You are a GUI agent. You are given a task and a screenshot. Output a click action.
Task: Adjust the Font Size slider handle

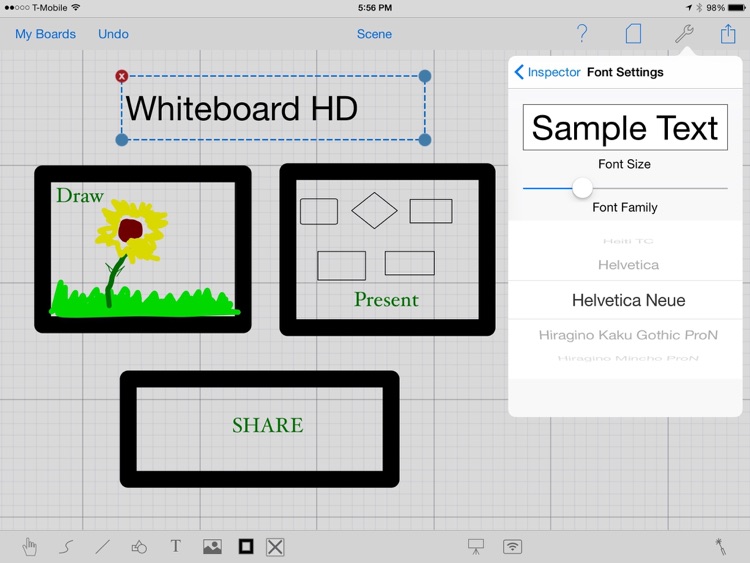[x=582, y=188]
